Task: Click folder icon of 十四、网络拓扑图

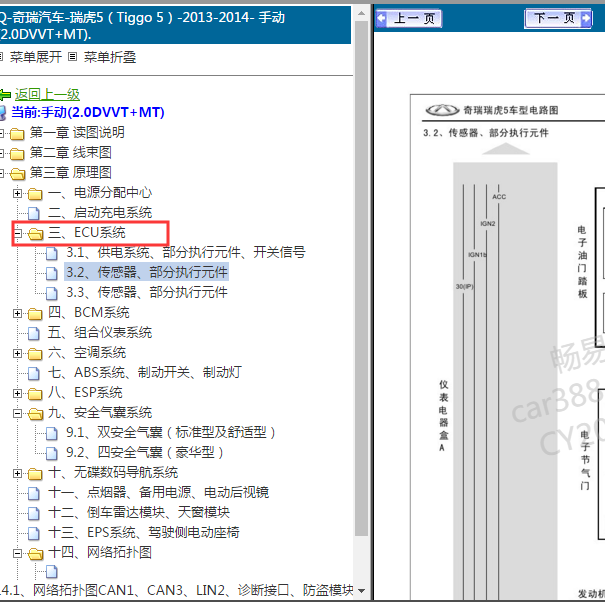Action: click(x=35, y=554)
